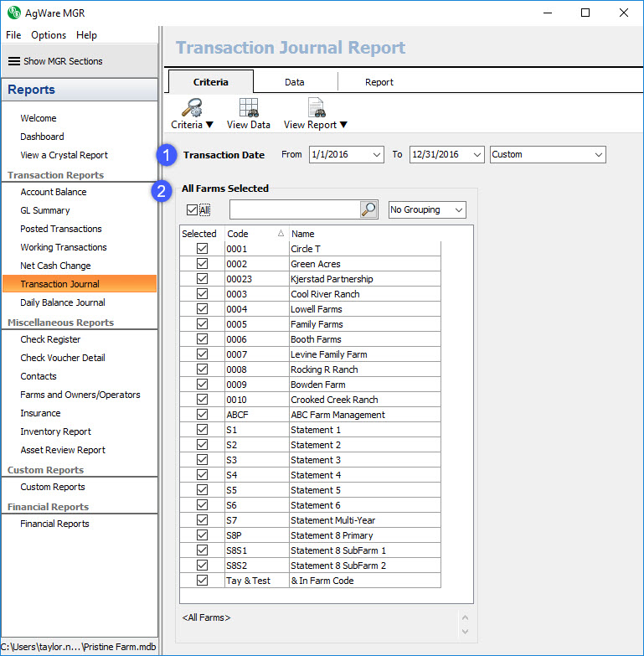Click the Criteria magnifier toolbar icon
The height and width of the screenshot is (656, 644).
click(192, 107)
